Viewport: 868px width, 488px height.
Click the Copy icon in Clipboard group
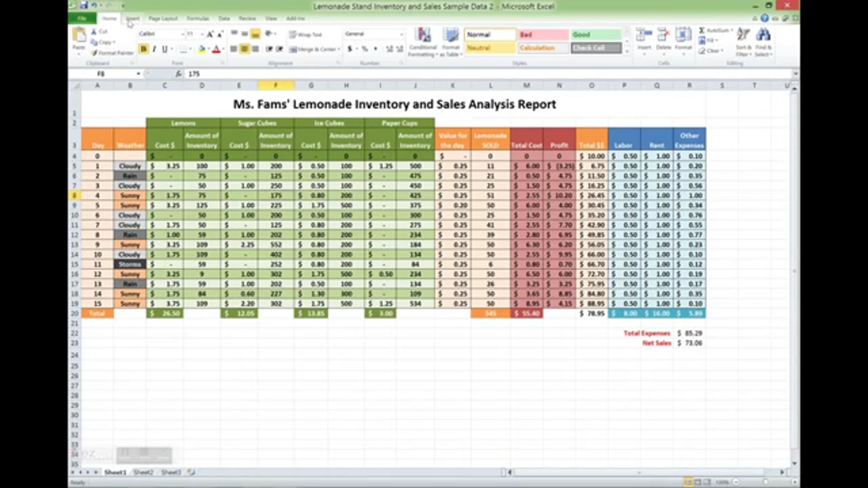point(94,42)
